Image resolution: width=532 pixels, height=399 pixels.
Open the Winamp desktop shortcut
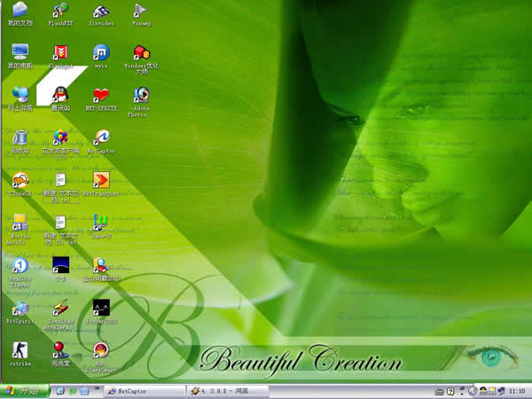pyautogui.click(x=141, y=12)
